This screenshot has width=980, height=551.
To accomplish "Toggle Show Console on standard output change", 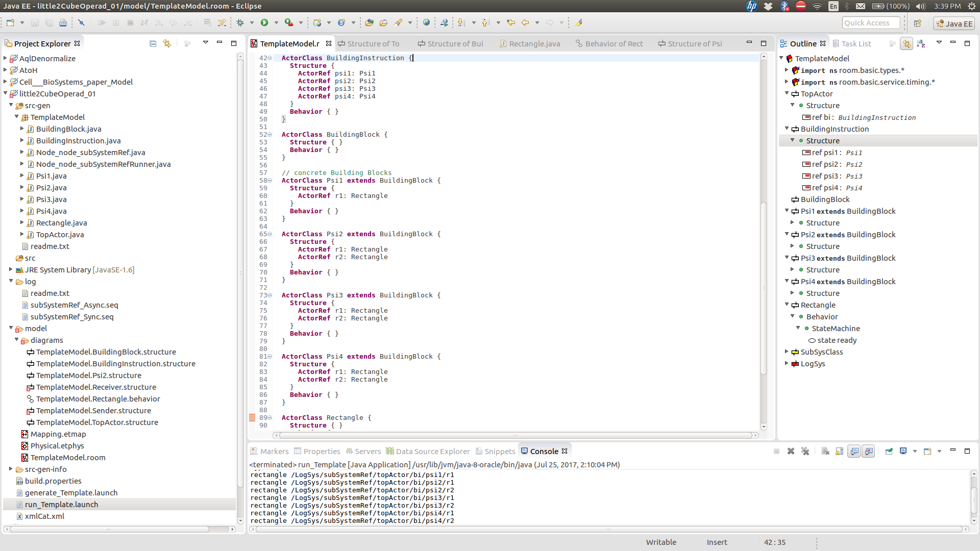I will pyautogui.click(x=854, y=451).
